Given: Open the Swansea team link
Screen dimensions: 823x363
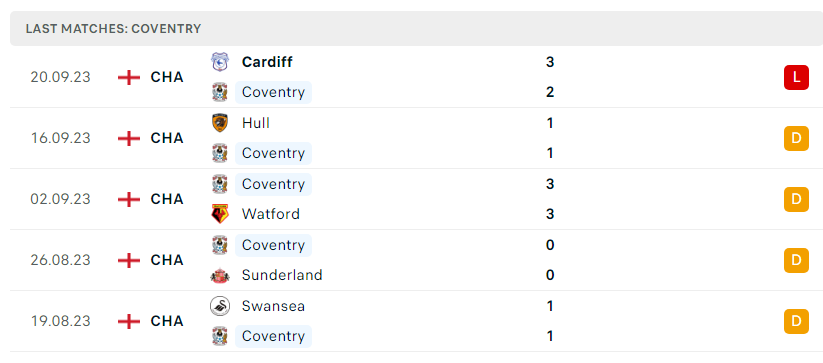Looking at the screenshot, I should 273,306.
